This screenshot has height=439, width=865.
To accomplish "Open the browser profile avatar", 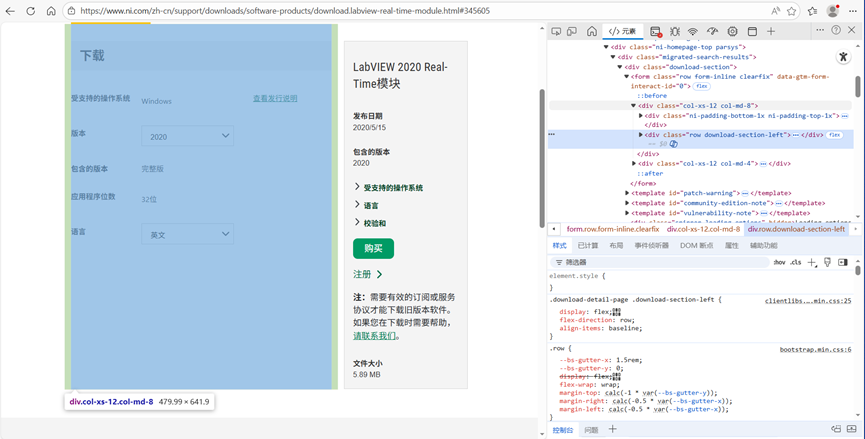I will [x=833, y=10].
